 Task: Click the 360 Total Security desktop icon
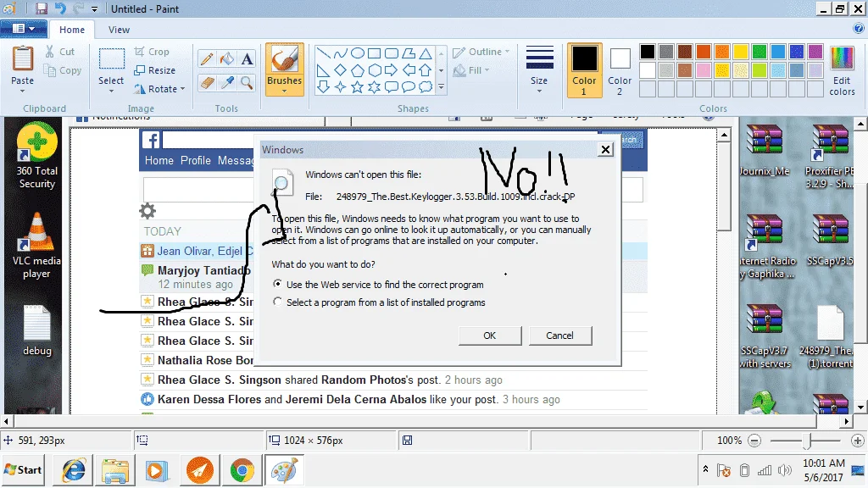coord(36,156)
